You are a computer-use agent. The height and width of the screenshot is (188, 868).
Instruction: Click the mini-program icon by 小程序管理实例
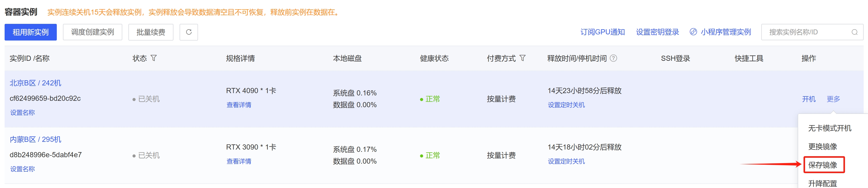point(693,32)
